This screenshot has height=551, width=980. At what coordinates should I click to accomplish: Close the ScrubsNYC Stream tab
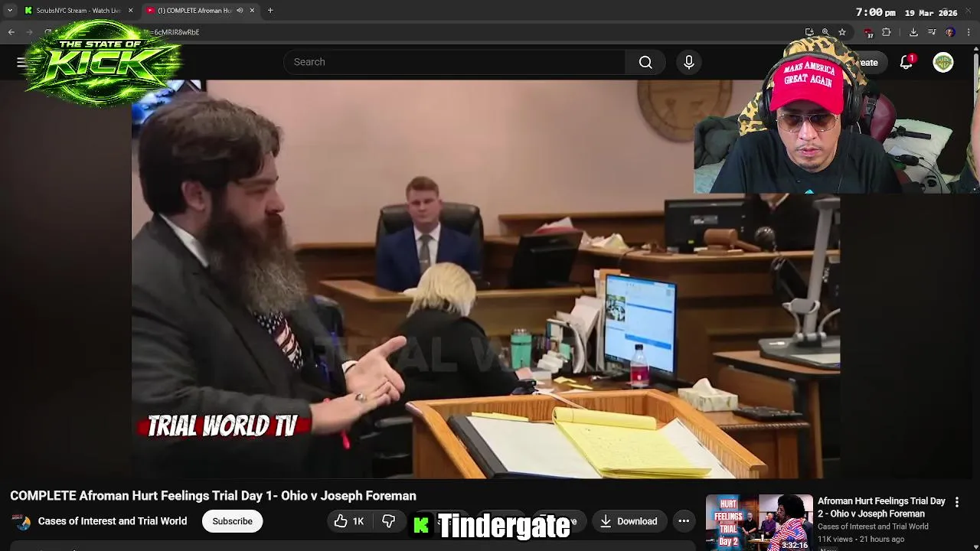[130, 11]
